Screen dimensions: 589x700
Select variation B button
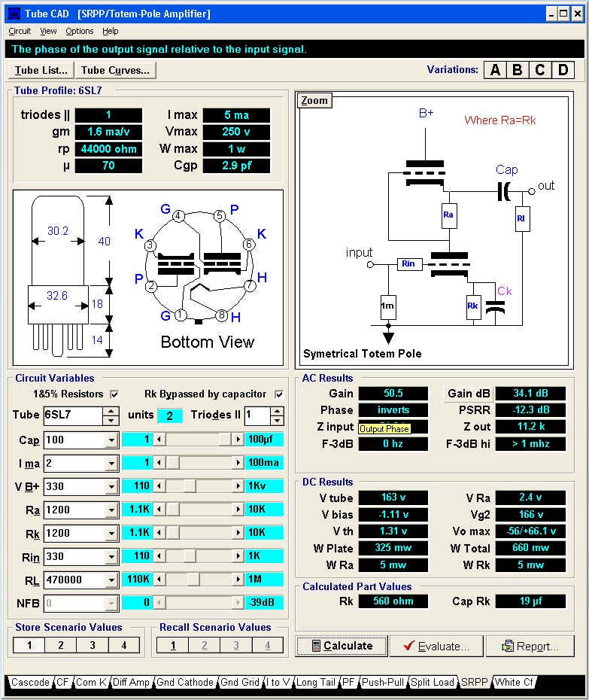coord(518,70)
